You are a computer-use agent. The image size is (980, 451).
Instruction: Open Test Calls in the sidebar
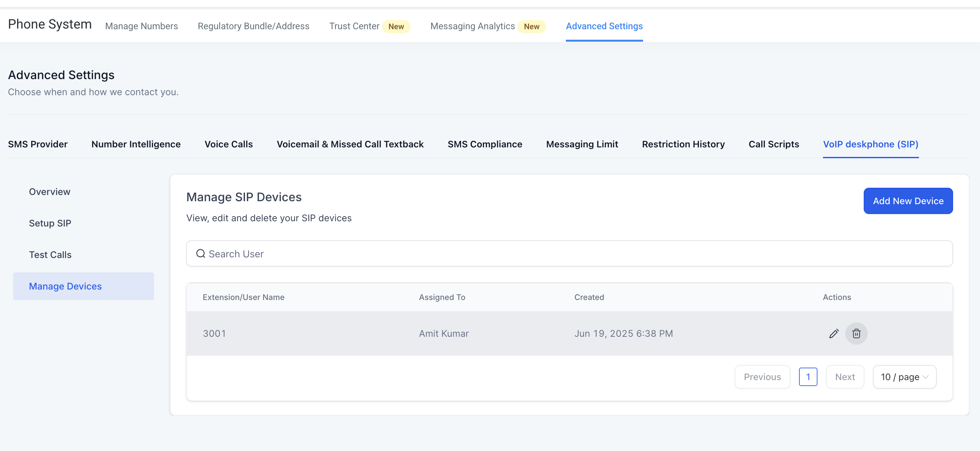pos(50,255)
